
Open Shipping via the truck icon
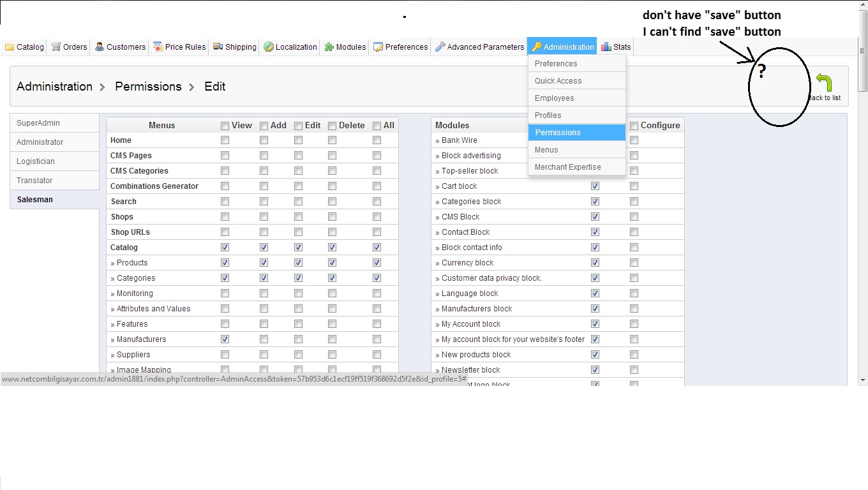[x=218, y=47]
